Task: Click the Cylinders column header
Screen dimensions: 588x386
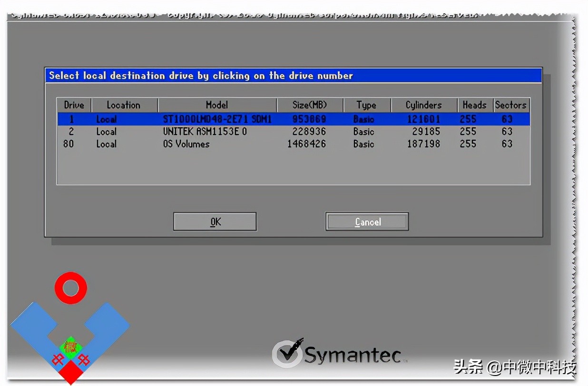Action: coord(423,105)
